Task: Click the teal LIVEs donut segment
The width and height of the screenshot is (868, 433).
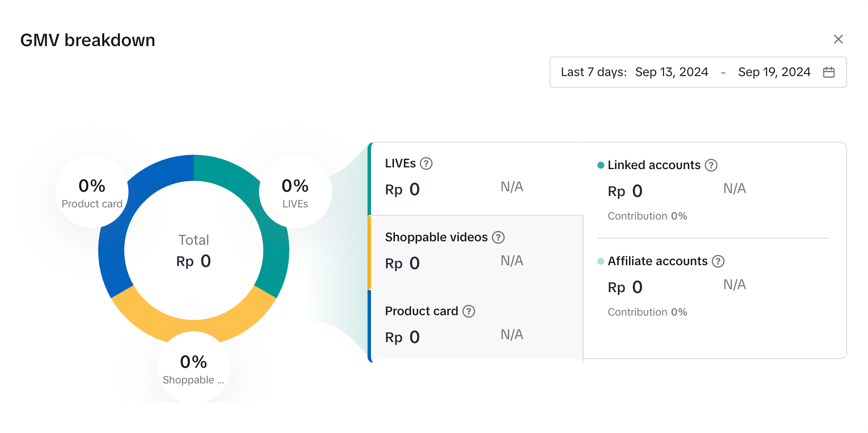Action: click(x=273, y=256)
